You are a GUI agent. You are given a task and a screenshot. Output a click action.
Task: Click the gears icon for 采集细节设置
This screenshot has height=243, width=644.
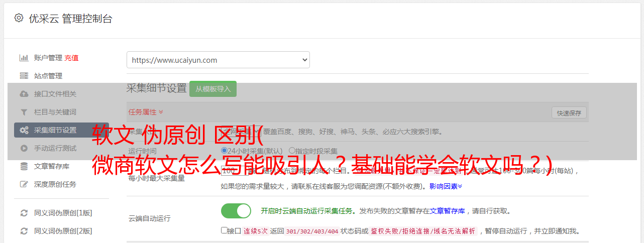point(24,130)
